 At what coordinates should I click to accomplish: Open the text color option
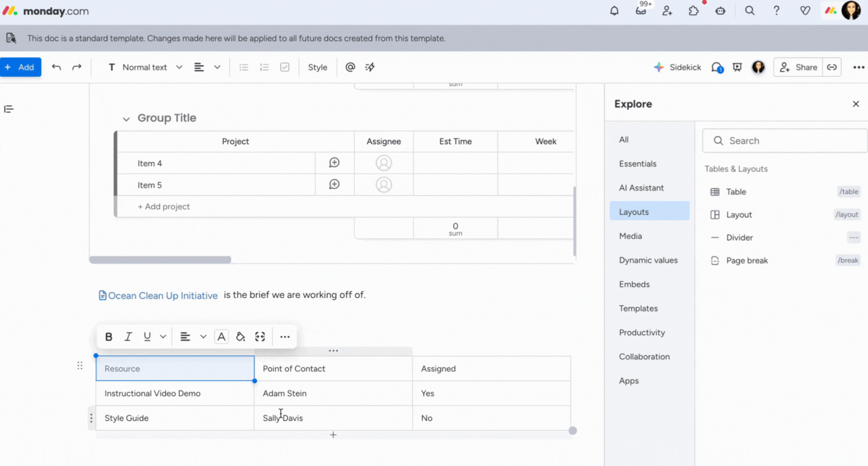[x=221, y=337]
